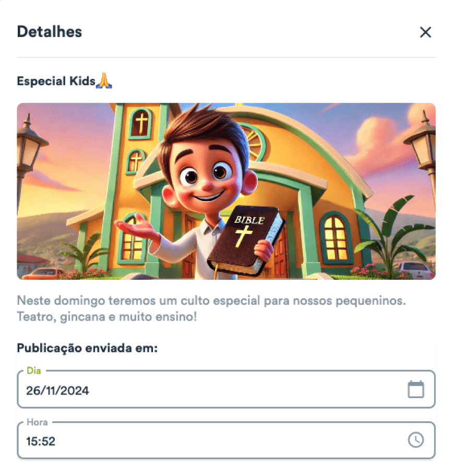Click the Hora field label

[37, 422]
